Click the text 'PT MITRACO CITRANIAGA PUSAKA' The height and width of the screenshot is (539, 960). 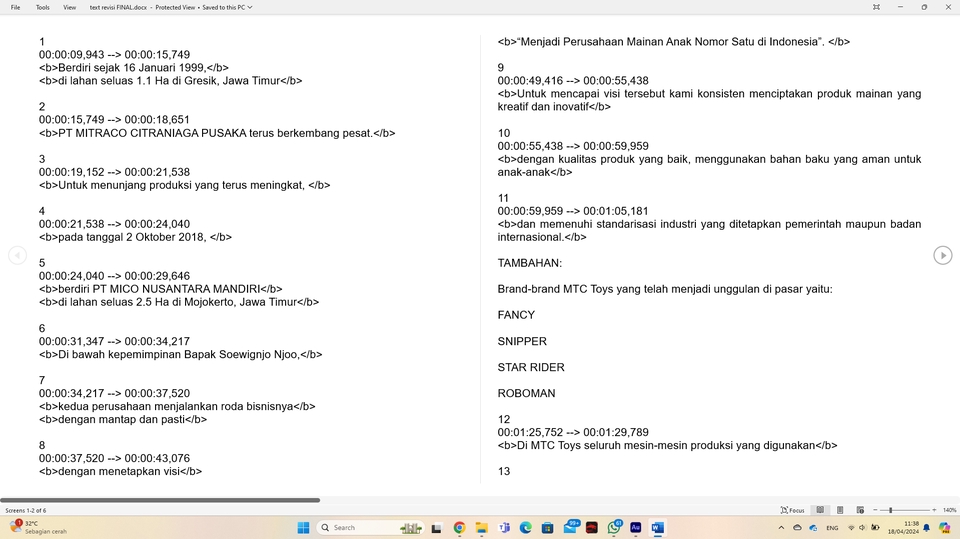point(152,133)
